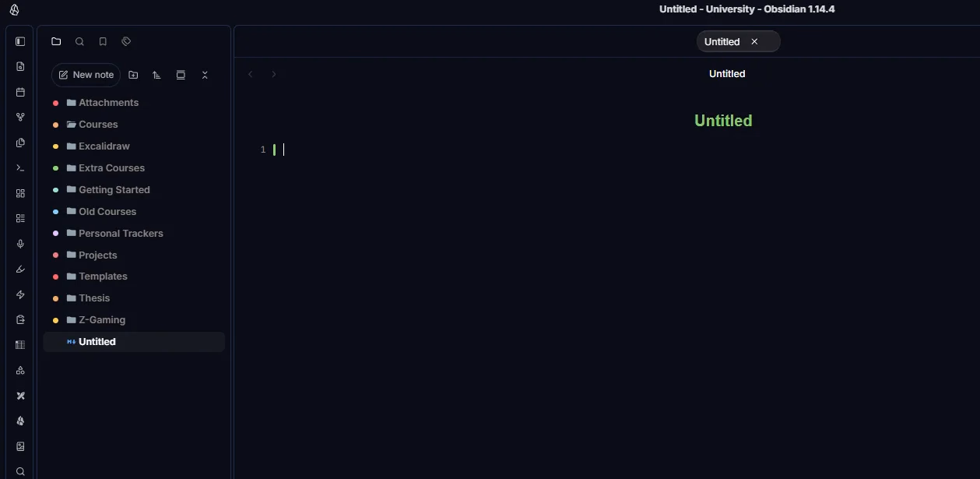Create a new folder icon

click(x=133, y=75)
